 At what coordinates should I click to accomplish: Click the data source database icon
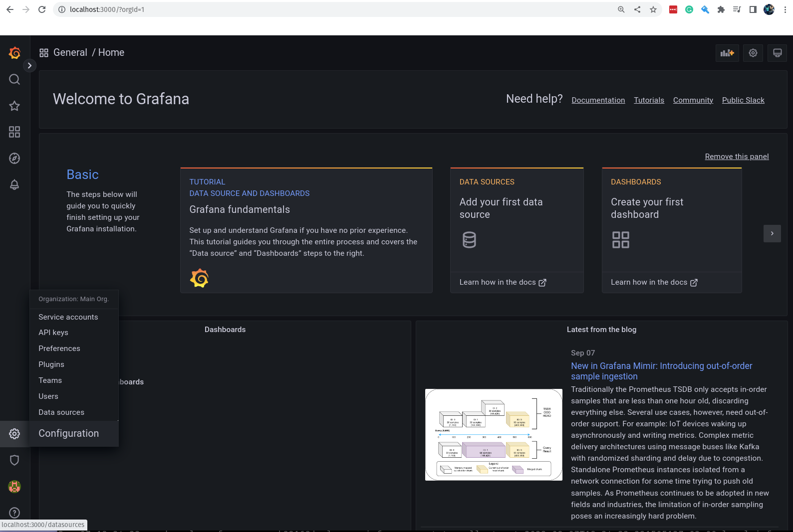(x=469, y=240)
